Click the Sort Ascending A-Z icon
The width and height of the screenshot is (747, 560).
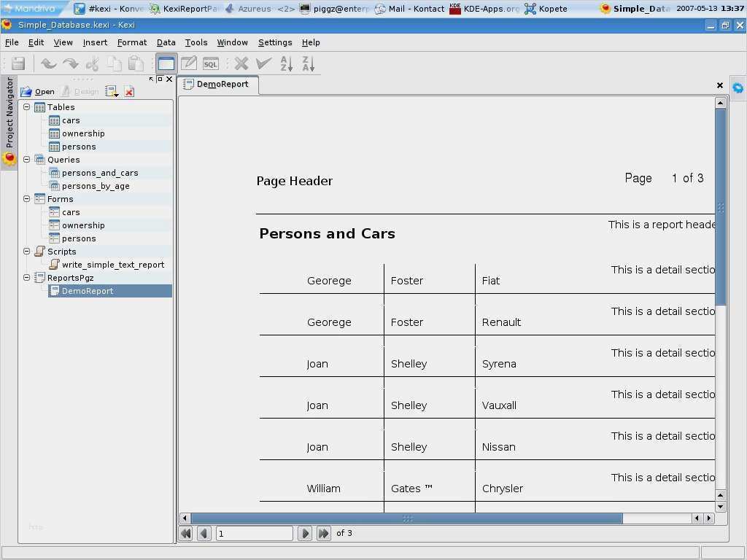(287, 63)
